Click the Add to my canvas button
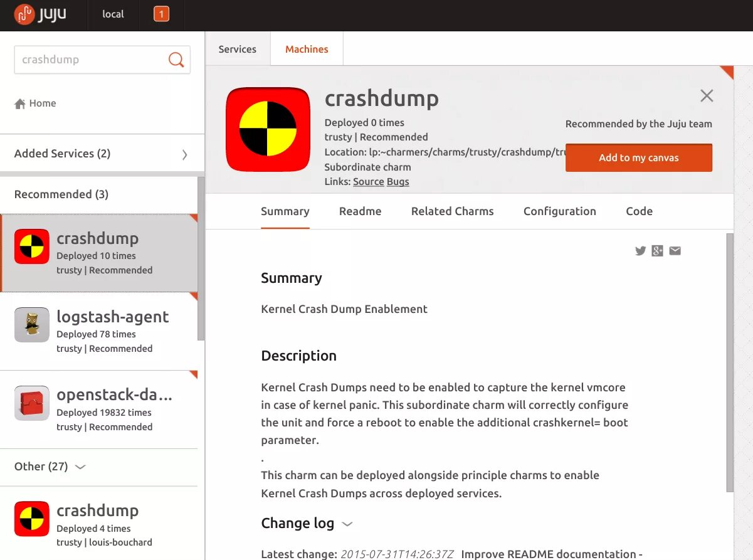753x560 pixels. pyautogui.click(x=638, y=157)
